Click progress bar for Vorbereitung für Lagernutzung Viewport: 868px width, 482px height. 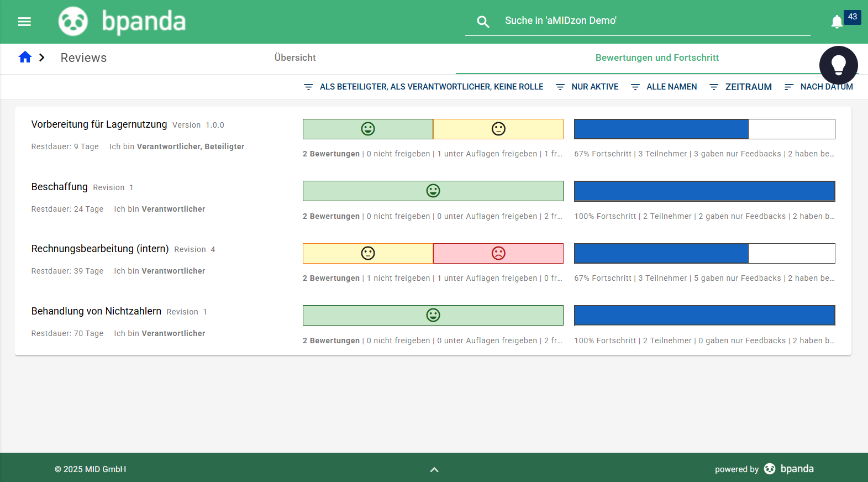[x=704, y=129]
